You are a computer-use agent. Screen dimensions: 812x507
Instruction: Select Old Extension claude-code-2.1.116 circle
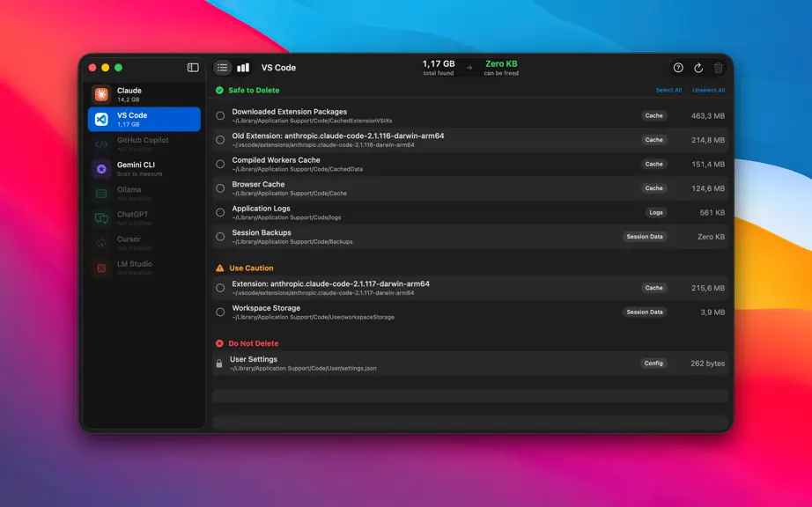[220, 140]
